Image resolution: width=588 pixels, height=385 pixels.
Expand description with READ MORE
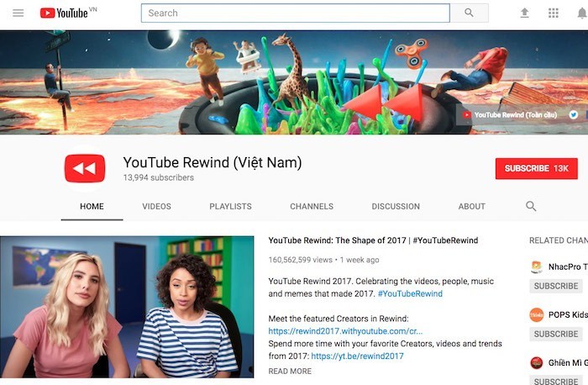[290, 371]
